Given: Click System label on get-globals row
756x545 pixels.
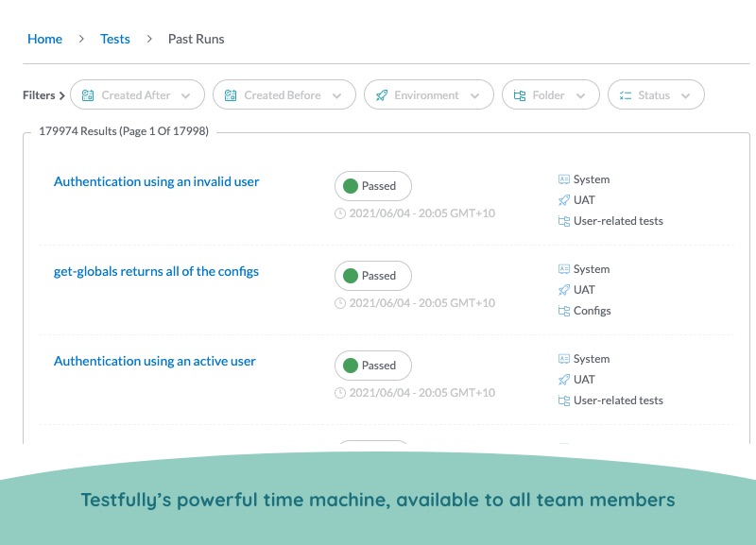Looking at the screenshot, I should point(592,269).
